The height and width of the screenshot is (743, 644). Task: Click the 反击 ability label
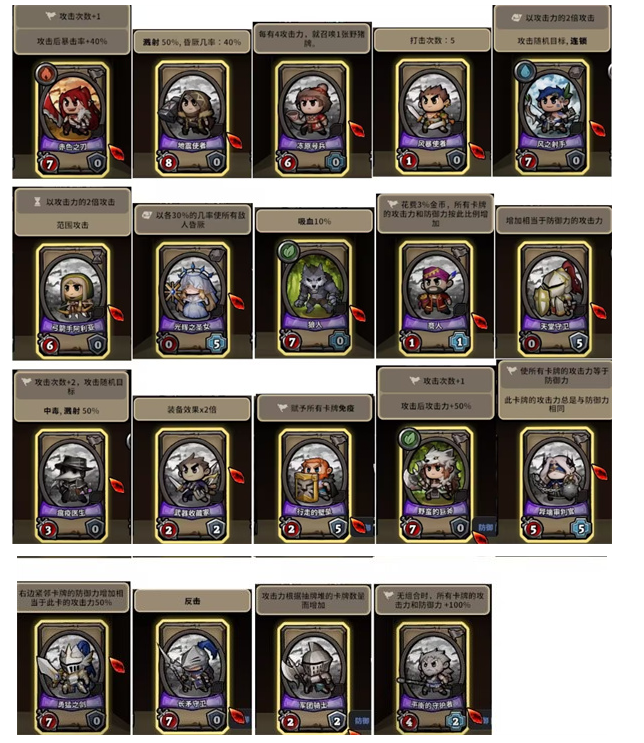tap(192, 601)
